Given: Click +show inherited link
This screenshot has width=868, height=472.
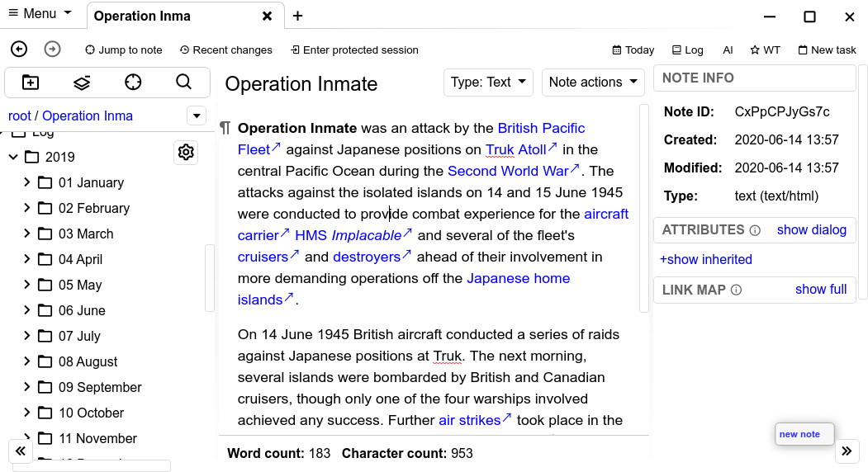Looking at the screenshot, I should (706, 259).
